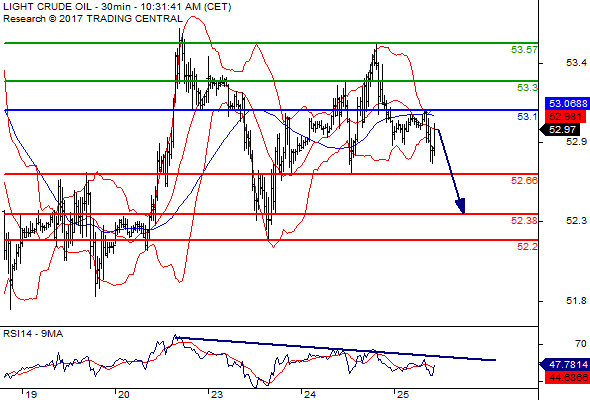Click the date label 23 on x-axis
This screenshot has height=400, width=590.
(x=217, y=395)
